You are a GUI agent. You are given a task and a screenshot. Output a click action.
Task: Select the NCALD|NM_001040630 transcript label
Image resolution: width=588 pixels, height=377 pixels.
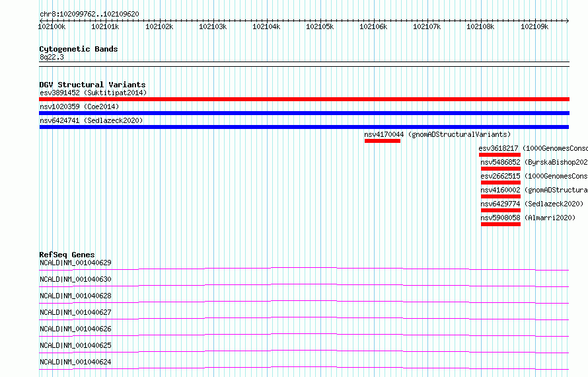75,279
